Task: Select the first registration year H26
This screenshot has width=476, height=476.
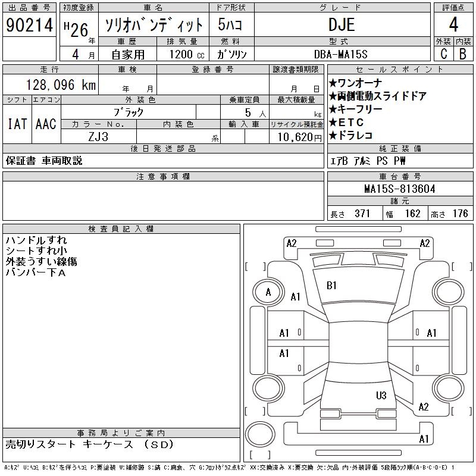Action: [x=76, y=30]
